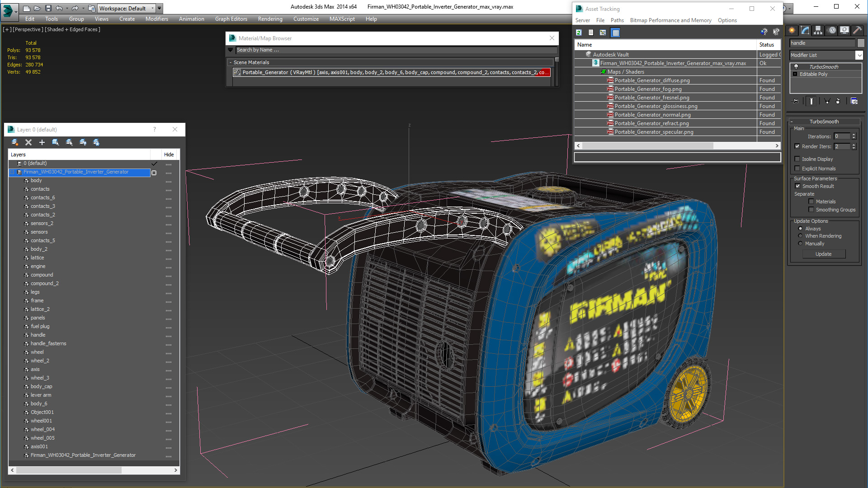Open the Graph Editors menu
This screenshot has height=488, width=868.
coord(231,19)
